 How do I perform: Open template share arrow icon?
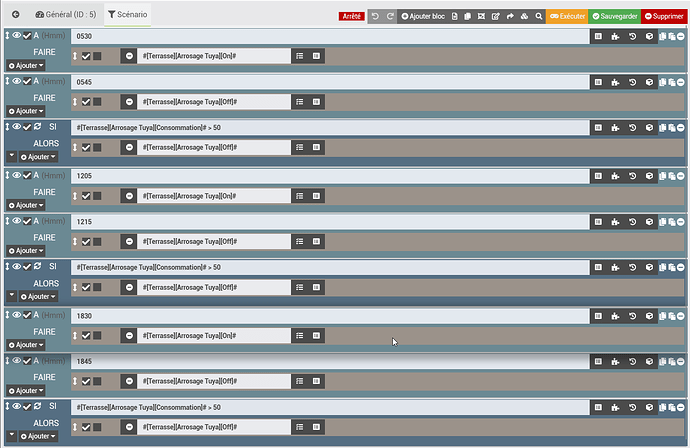click(510, 16)
